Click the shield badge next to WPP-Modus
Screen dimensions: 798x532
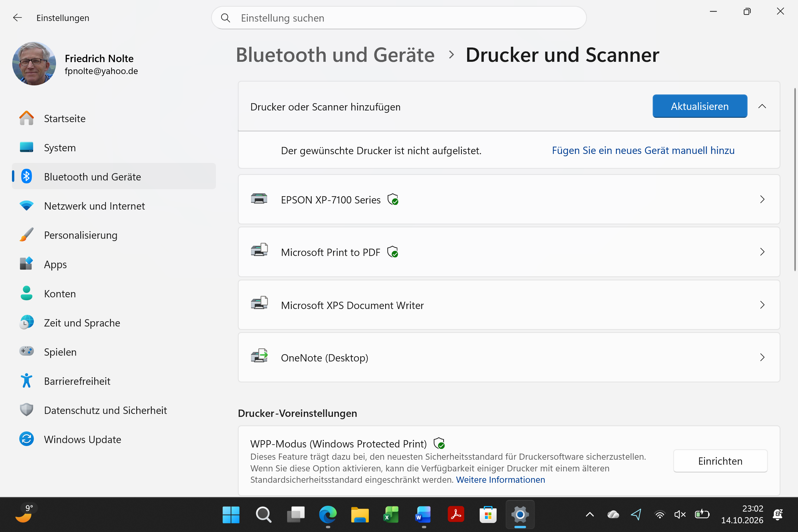click(x=439, y=443)
